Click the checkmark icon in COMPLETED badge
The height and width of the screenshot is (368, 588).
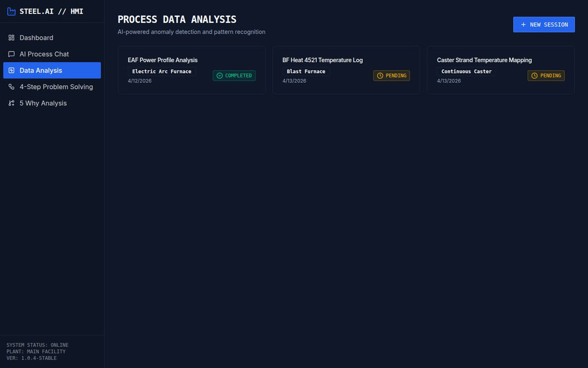pos(218,75)
